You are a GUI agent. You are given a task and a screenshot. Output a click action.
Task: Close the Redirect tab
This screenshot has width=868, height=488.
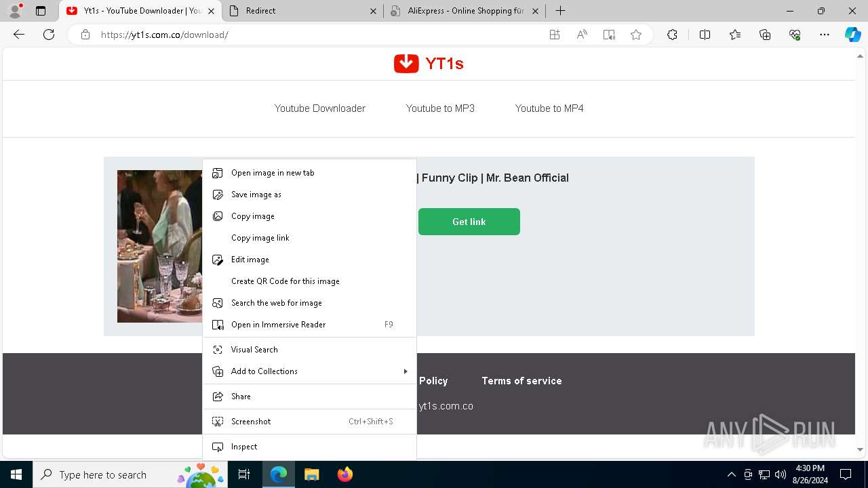[x=374, y=11]
